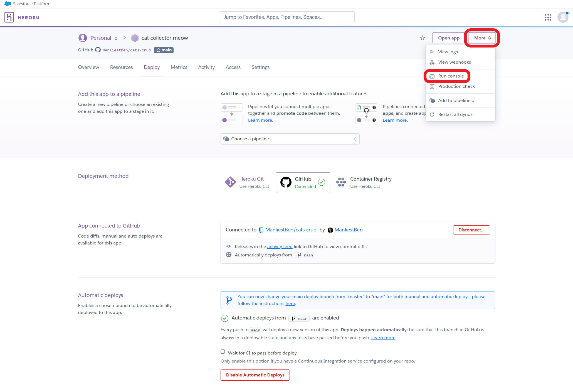Click Disable Automatic Deploys button
The width and height of the screenshot is (573, 392).
click(x=255, y=375)
